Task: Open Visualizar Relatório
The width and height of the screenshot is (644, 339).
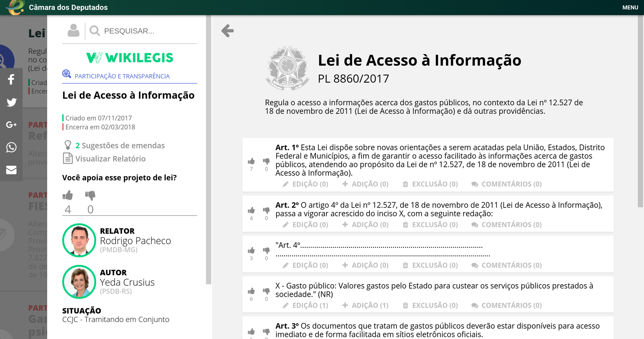Action: coord(110,159)
